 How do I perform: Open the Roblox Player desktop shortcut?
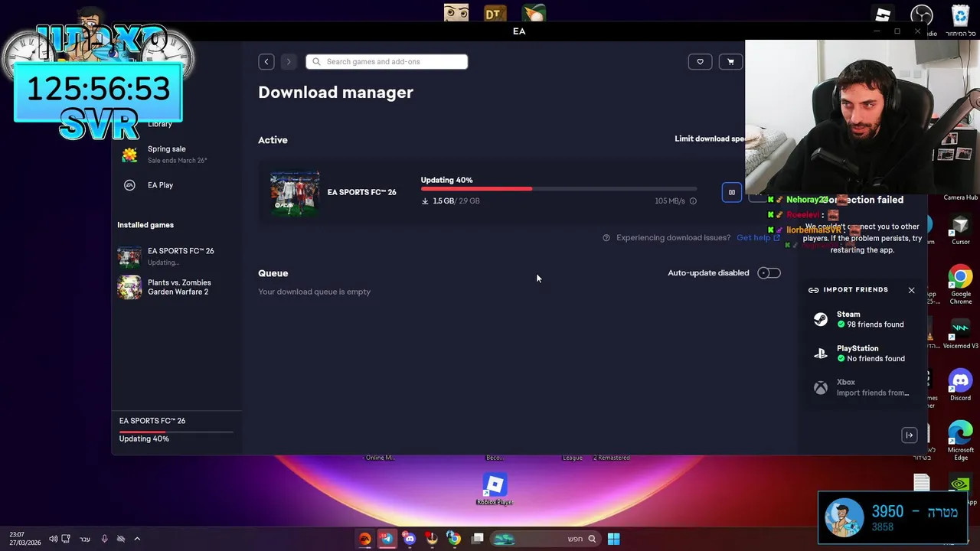(x=494, y=490)
